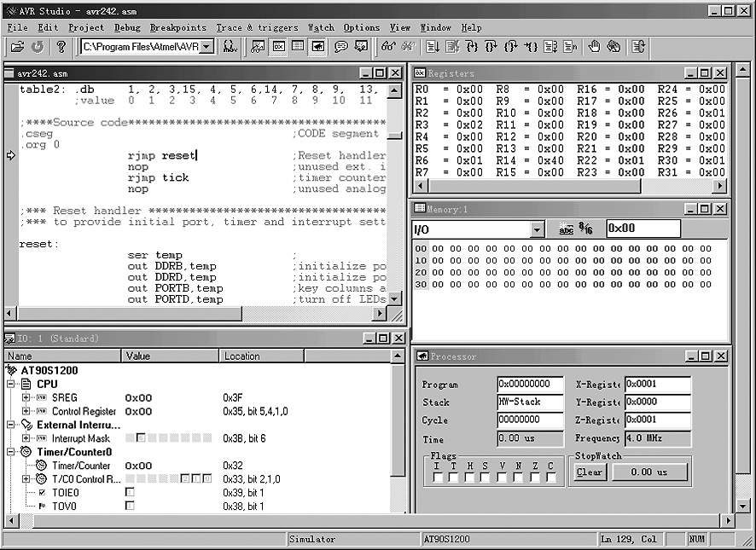Open the Debug menu
This screenshot has width=756, height=550.
(x=127, y=27)
